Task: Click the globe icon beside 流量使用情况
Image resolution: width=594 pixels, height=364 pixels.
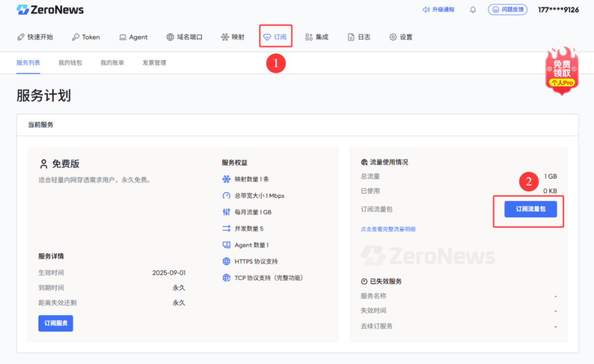Action: point(364,162)
